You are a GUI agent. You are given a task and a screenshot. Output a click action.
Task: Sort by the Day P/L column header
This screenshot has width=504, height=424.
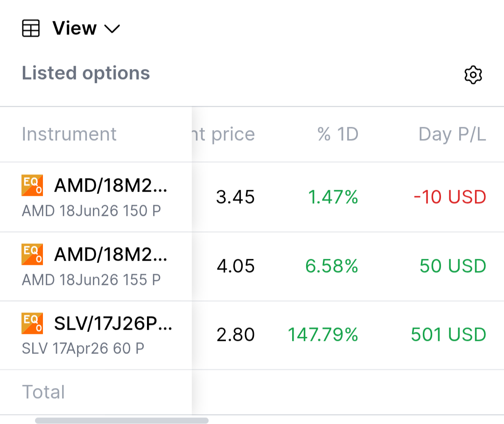point(452,134)
